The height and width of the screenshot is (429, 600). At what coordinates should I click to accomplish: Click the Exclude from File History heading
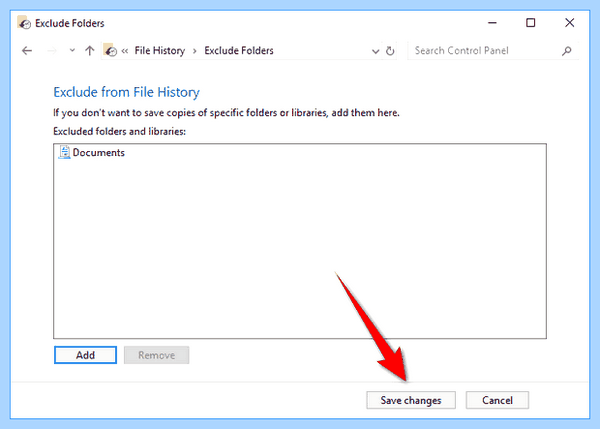(x=126, y=92)
